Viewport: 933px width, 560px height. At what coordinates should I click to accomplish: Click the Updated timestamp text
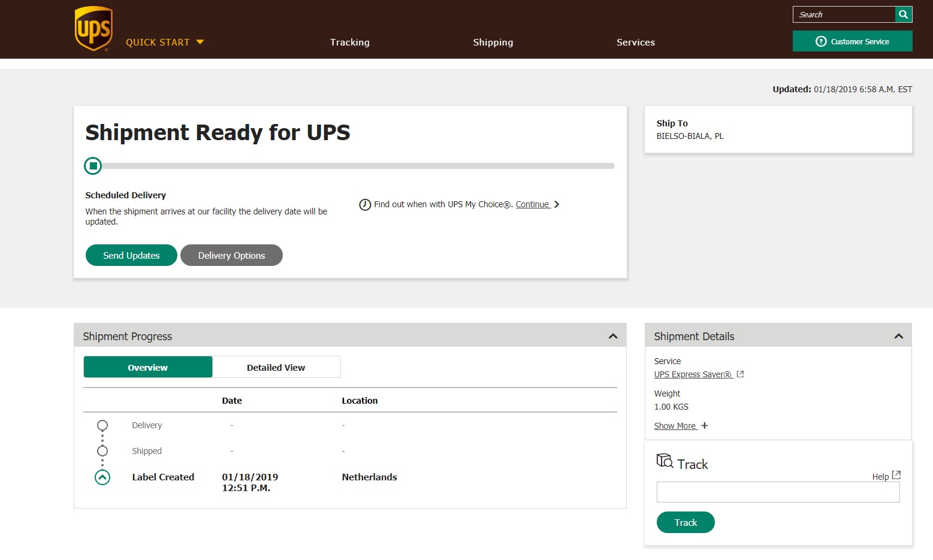pos(843,89)
